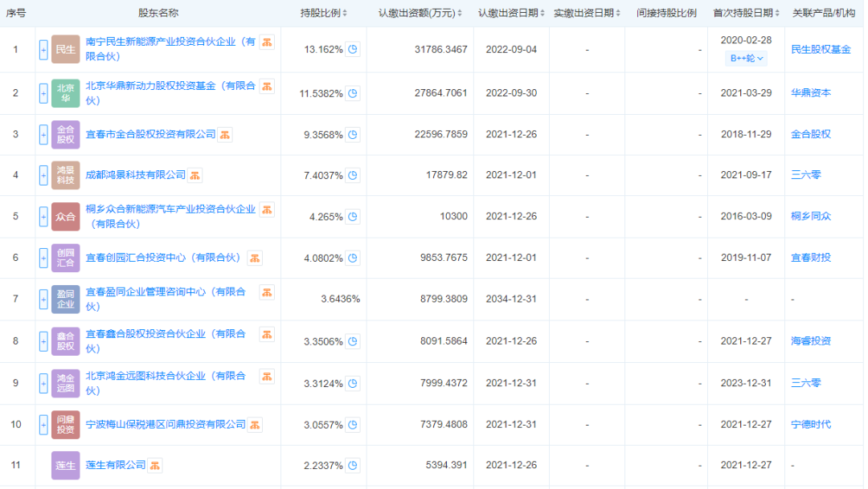Click the 北京华 company logo thumbnail

point(65,93)
